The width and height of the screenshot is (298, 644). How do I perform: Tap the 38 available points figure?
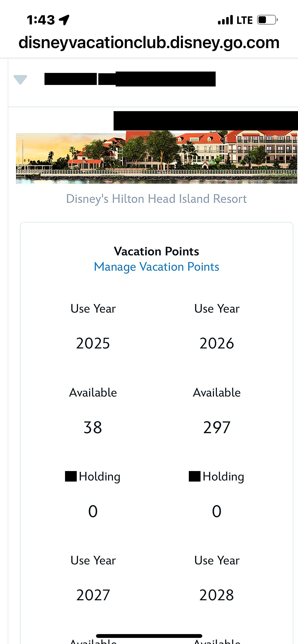(93, 427)
